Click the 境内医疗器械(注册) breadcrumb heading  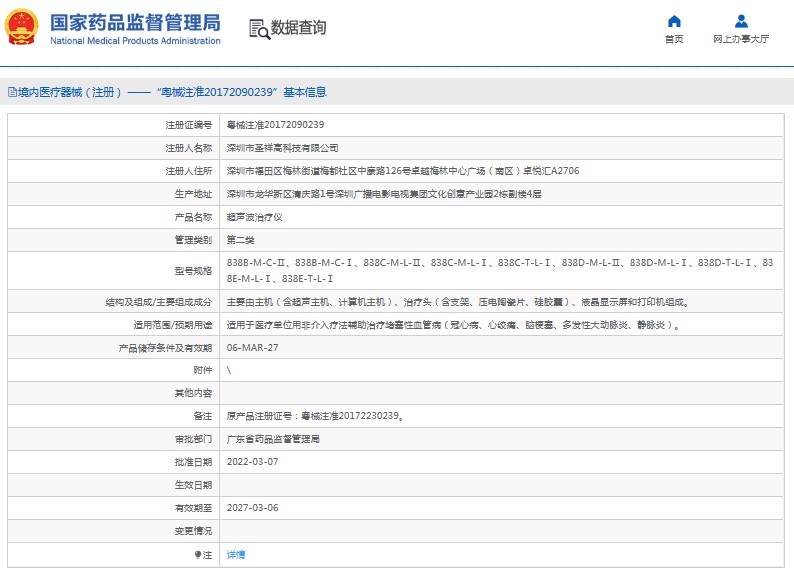[x=70, y=92]
